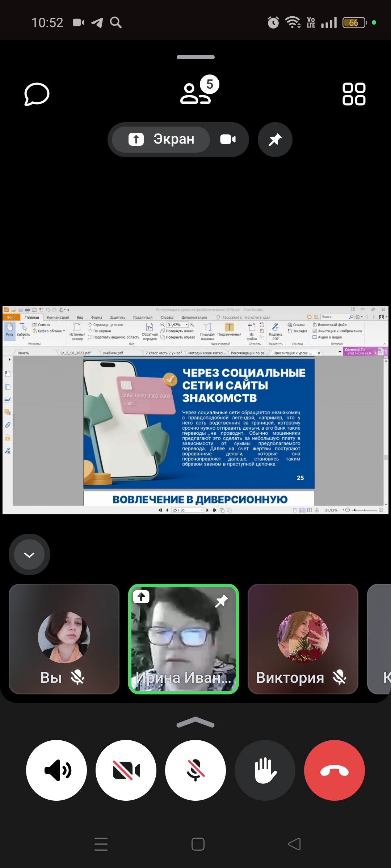The width and height of the screenshot is (391, 868).
Task: Go to next page in Foxit
Action: 207,510
